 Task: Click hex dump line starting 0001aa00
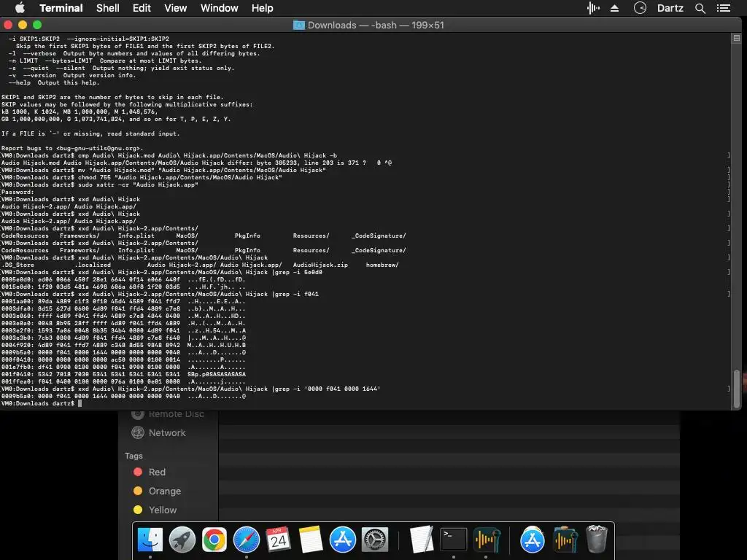123,301
